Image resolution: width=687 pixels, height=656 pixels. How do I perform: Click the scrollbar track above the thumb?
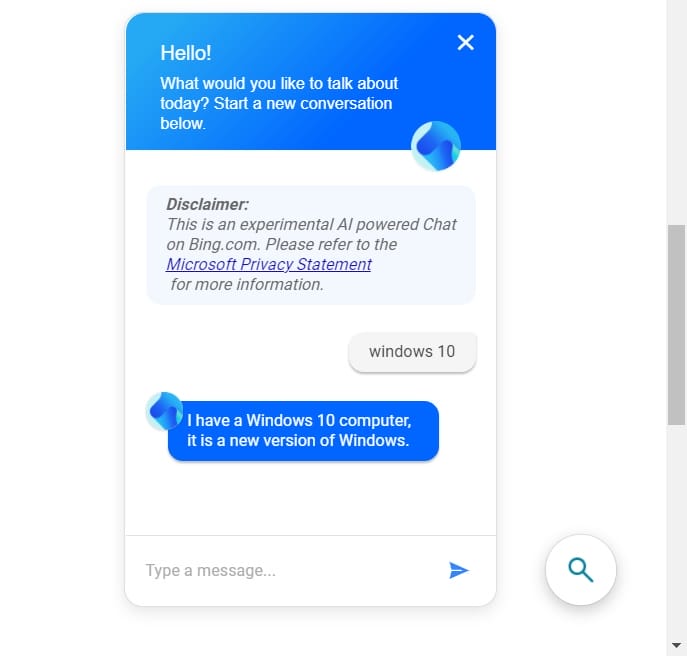pos(676,112)
